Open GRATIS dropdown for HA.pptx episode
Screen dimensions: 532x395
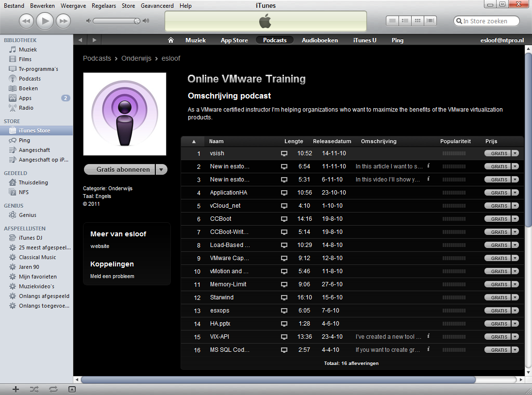point(515,324)
